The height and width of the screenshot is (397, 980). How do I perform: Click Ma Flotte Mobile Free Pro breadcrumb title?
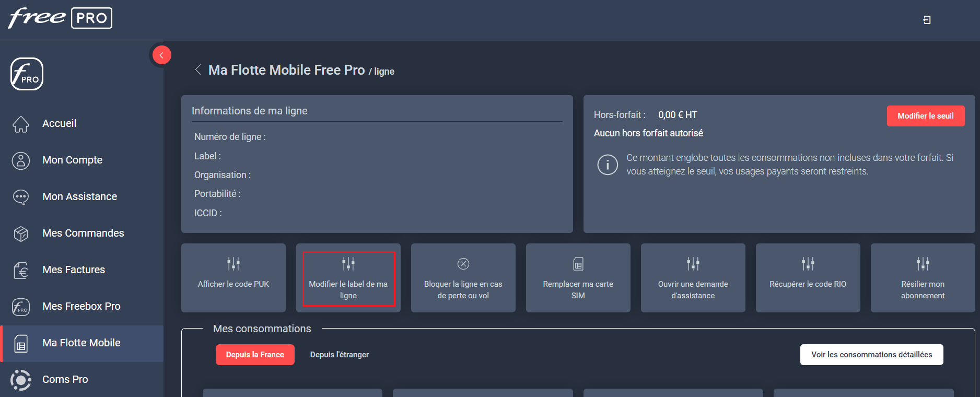point(286,70)
